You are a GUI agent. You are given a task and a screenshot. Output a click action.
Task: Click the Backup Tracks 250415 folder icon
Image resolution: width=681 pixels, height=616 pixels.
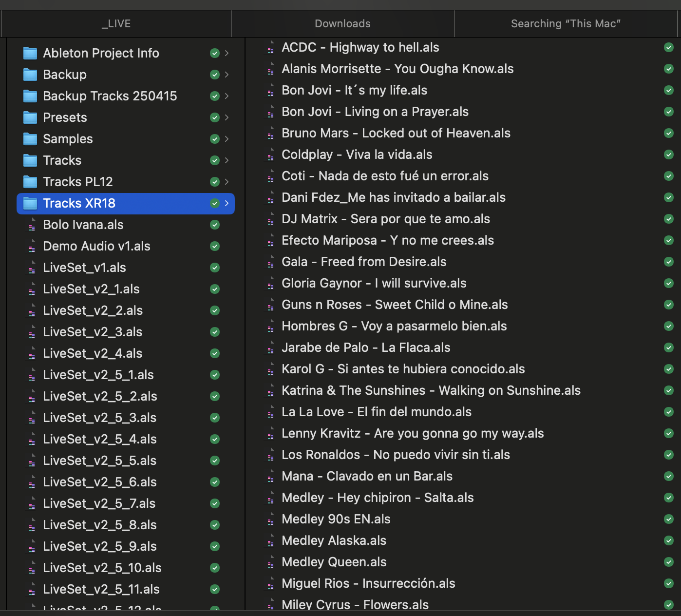pyautogui.click(x=30, y=96)
